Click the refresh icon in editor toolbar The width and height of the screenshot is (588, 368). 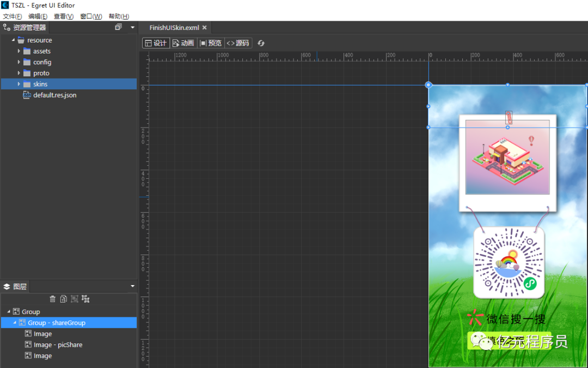261,43
